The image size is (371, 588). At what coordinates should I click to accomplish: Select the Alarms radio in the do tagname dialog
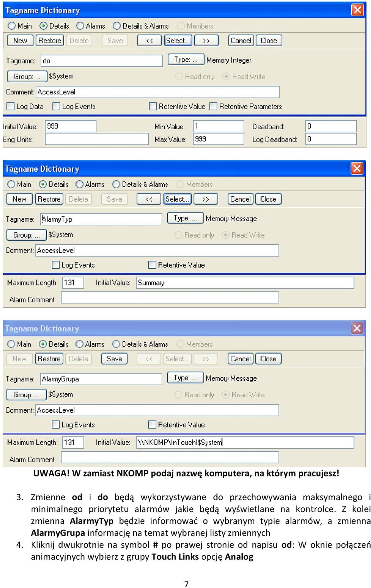tap(80, 26)
